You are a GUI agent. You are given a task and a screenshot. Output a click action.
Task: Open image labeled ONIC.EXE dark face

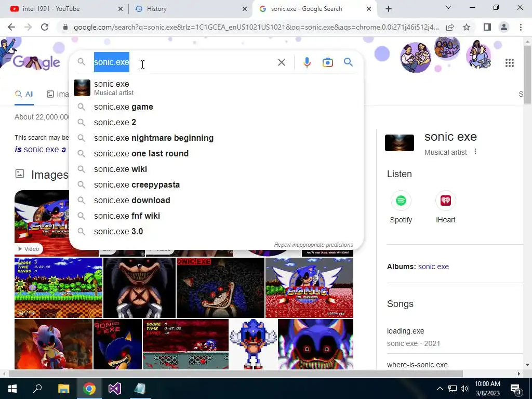point(220,288)
